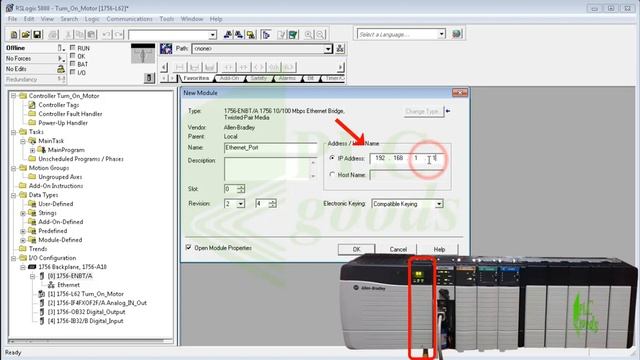The image size is (640, 360).
Task: Toggle Open Module Properties checkbox
Action: pyautogui.click(x=189, y=247)
